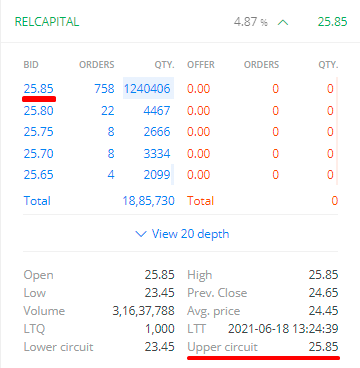
Task: Click the 758 orders count
Action: [x=104, y=89]
